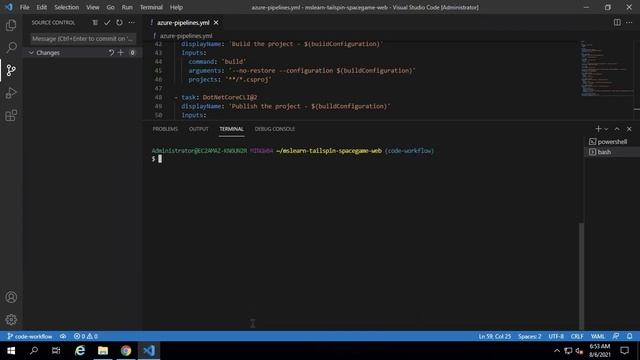The image size is (640, 360).
Task: View source control as tree icon
Action: 95,23
